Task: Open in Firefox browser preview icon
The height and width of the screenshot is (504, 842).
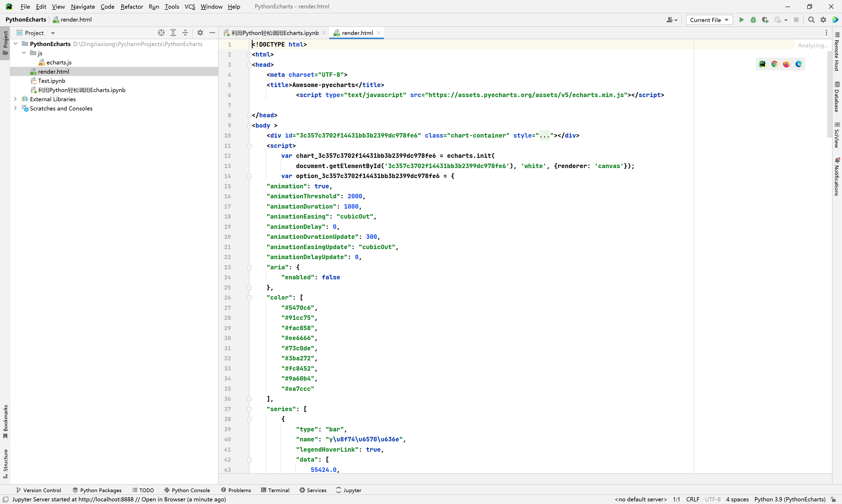Action: tap(786, 64)
